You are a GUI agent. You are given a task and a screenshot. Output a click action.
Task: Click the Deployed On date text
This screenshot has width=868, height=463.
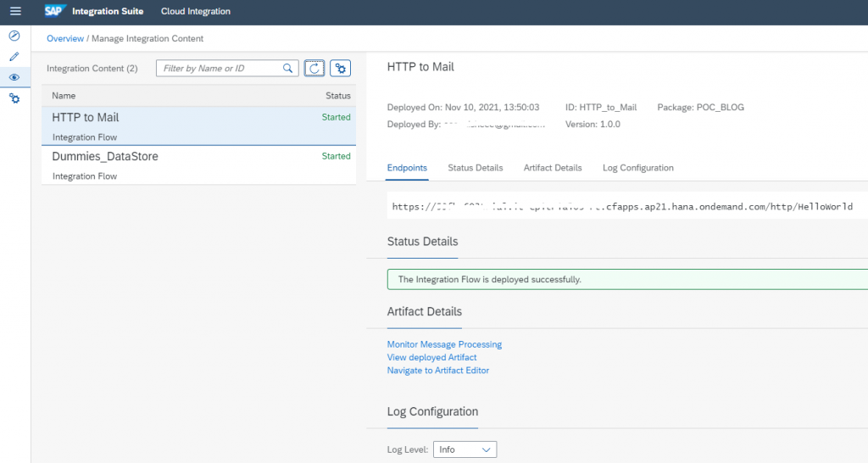pos(464,108)
